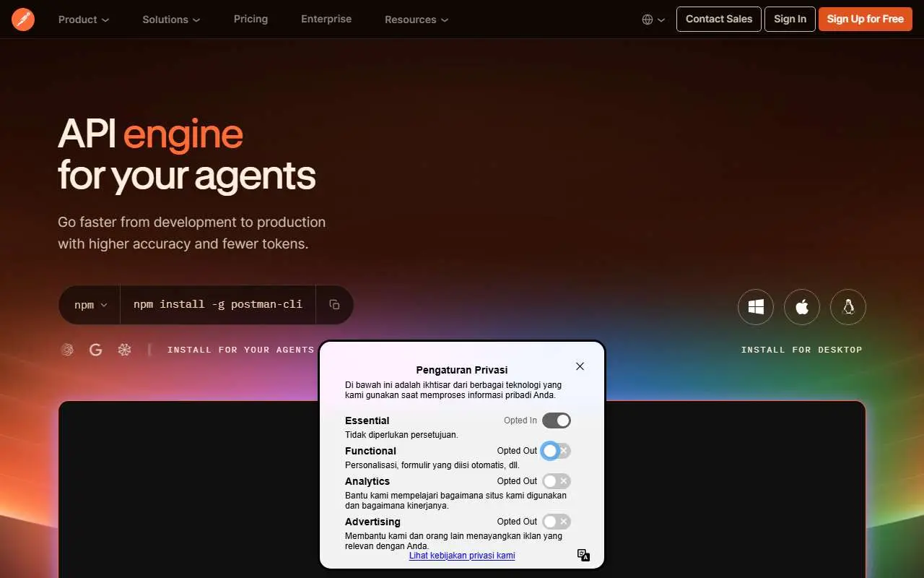Click the Contact Sales button
The height and width of the screenshot is (578, 924).
(x=719, y=19)
